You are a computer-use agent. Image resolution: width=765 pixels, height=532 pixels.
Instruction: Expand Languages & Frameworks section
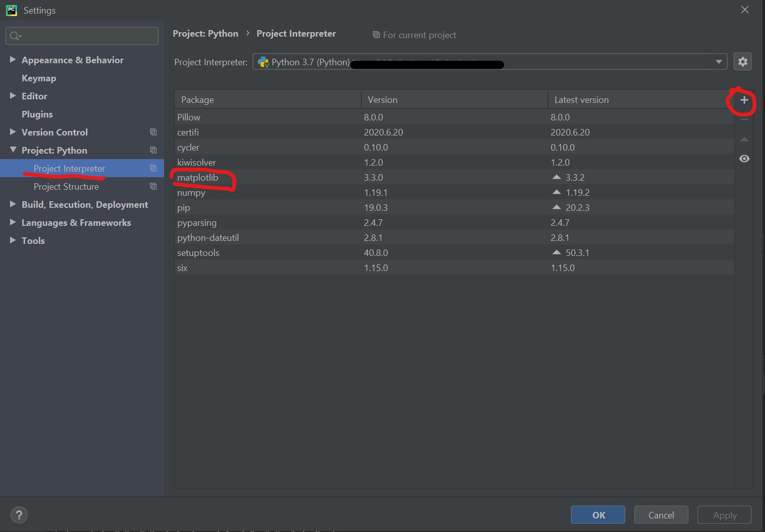click(13, 222)
